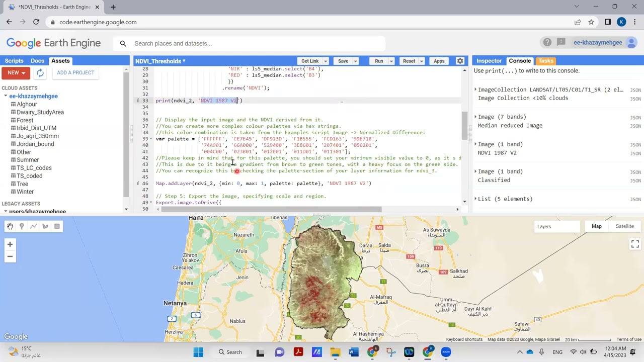
Task: Run the script
Action: (x=379, y=61)
